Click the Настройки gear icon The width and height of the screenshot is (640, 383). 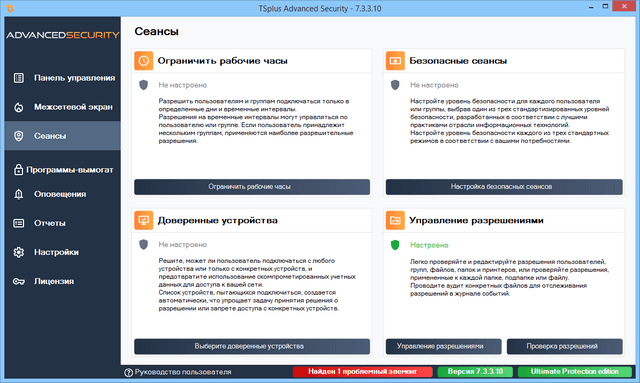18,252
